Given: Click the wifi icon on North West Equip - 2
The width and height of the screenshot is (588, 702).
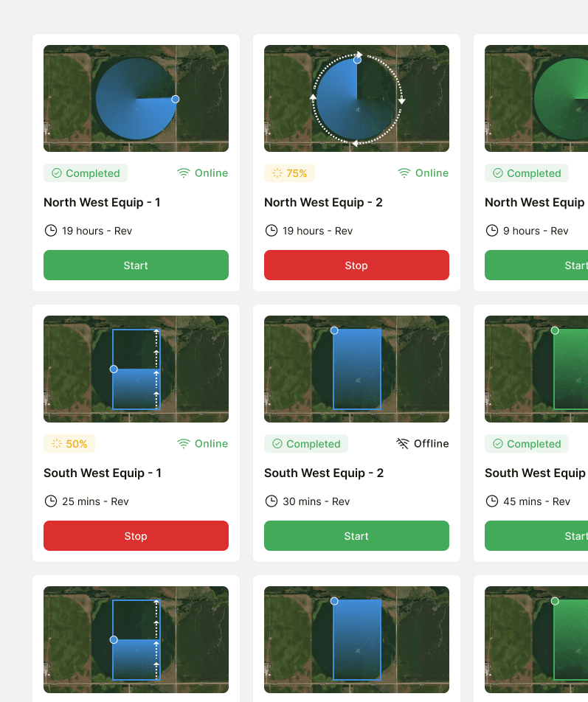Looking at the screenshot, I should point(404,173).
